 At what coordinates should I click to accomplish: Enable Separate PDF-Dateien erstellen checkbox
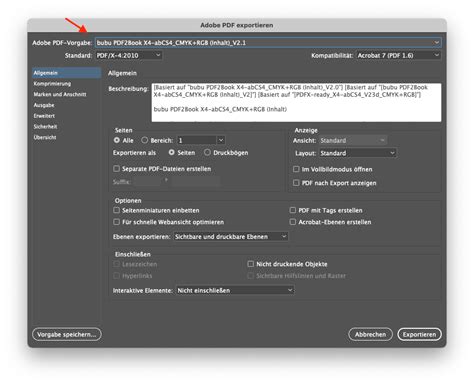(x=116, y=169)
